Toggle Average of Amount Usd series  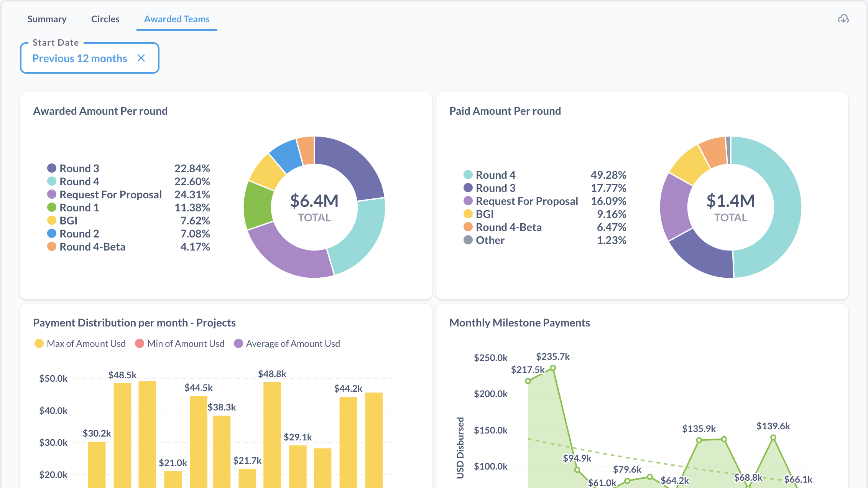[x=287, y=343]
